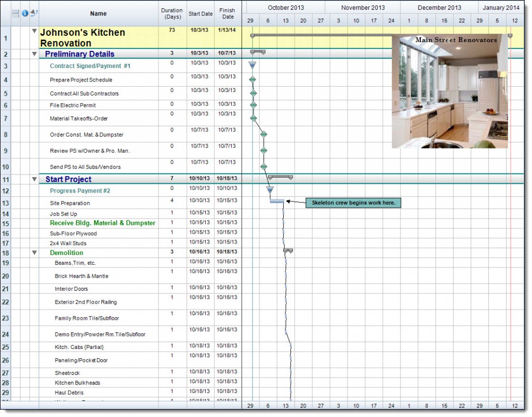
Task: Open the information tool in the table header
Action: [25, 13]
